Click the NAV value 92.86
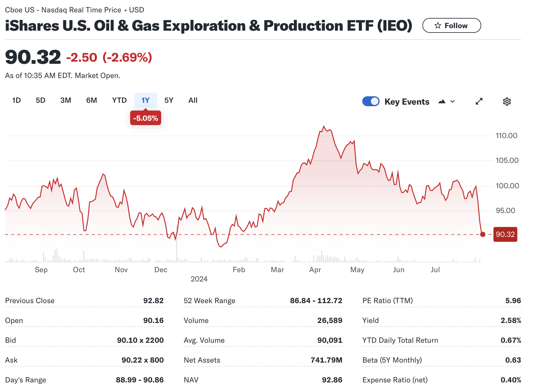This screenshot has width=533, height=392. tap(332, 380)
